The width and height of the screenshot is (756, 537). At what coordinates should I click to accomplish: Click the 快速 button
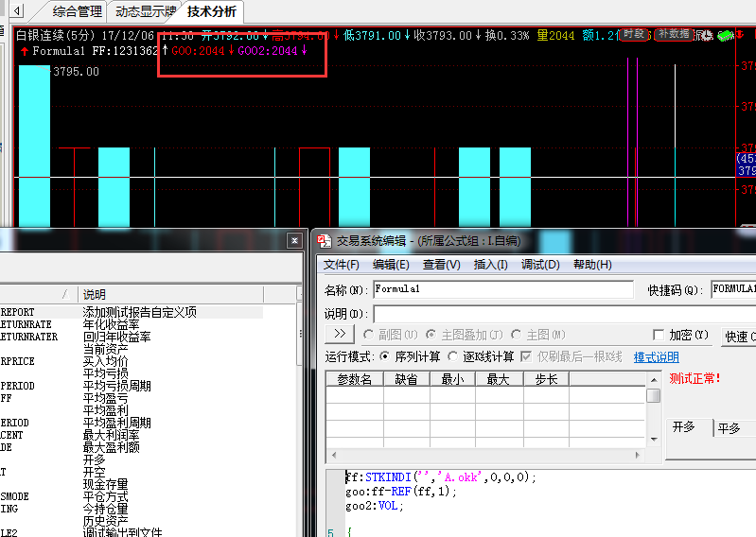pyautogui.click(x=738, y=336)
